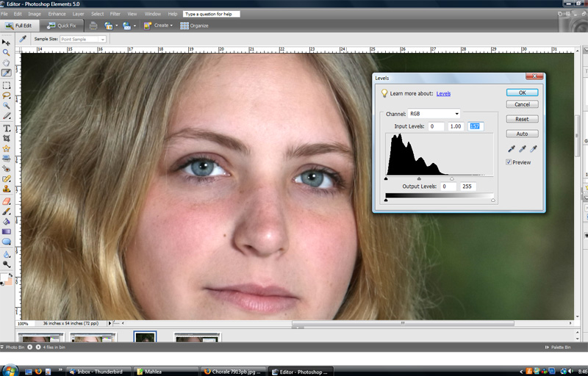Click the background color swatch
Viewport: 588px width, 376px height.
9,281
